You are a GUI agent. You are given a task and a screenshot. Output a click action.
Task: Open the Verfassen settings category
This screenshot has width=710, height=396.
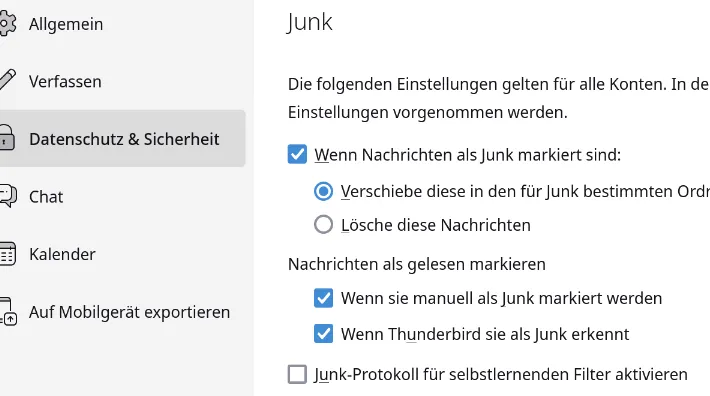point(122,81)
